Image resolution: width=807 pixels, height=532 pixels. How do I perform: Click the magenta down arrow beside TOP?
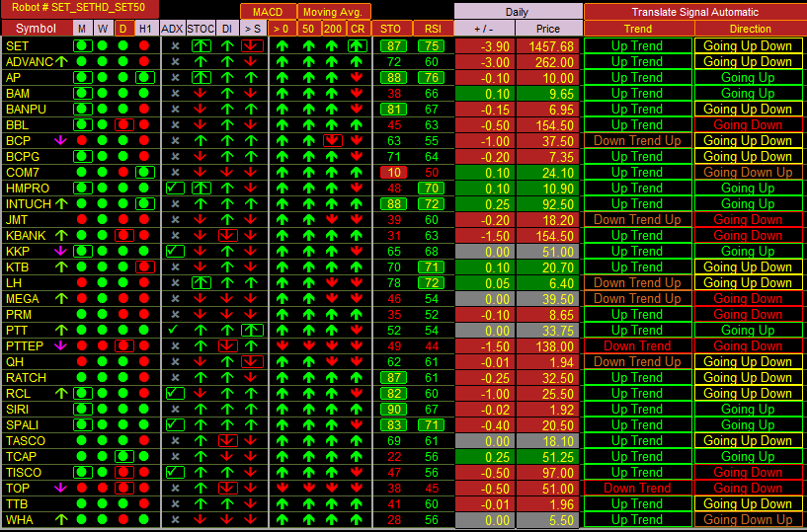point(60,488)
